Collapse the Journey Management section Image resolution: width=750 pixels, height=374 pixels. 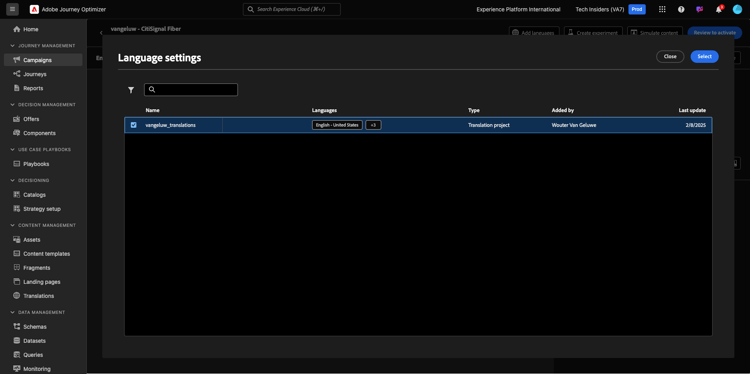pyautogui.click(x=12, y=46)
